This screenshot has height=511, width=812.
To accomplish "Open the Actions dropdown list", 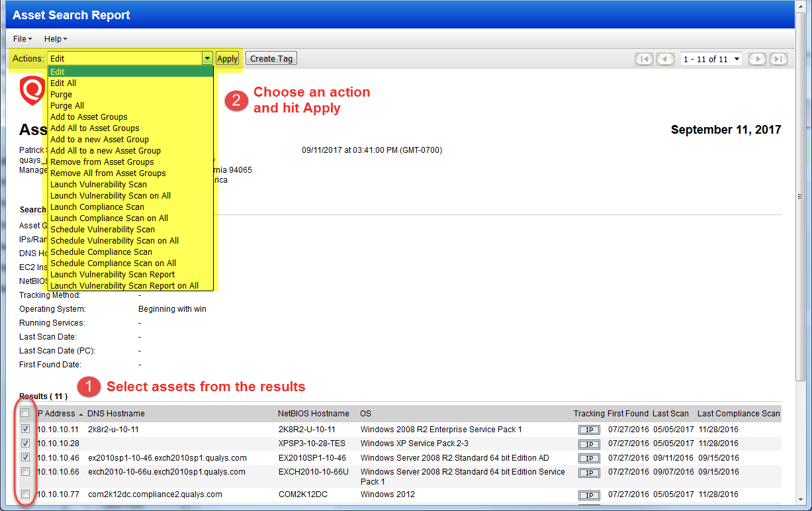I will (206, 58).
